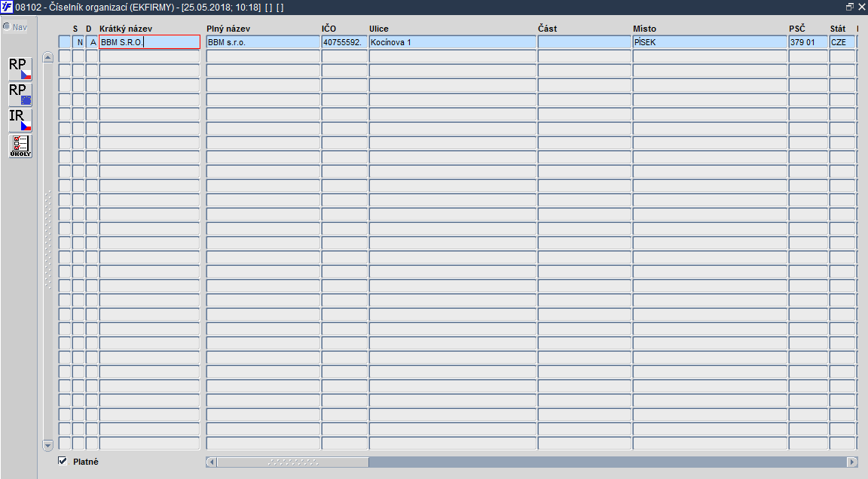Click the horizontal scrollbar thumb
This screenshot has height=479, width=868.
pos(293,462)
